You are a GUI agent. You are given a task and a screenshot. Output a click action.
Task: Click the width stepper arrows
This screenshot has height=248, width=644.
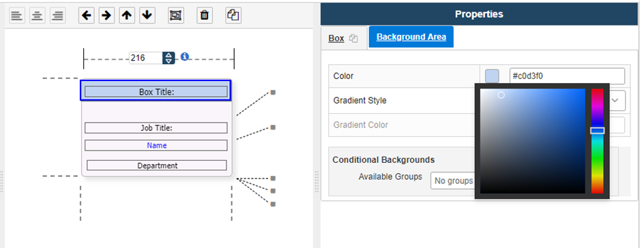[x=169, y=58]
